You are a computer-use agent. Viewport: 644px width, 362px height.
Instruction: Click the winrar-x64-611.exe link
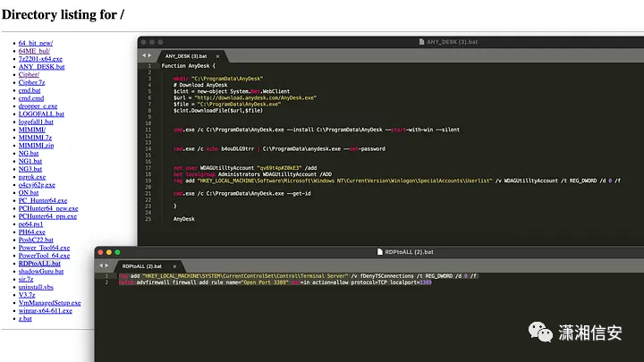pos(46,311)
